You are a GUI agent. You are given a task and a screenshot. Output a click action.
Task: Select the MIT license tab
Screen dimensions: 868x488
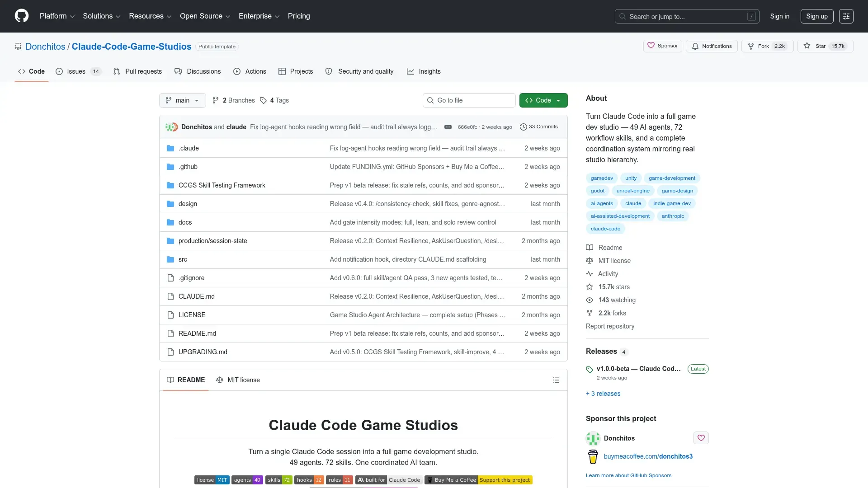click(238, 380)
